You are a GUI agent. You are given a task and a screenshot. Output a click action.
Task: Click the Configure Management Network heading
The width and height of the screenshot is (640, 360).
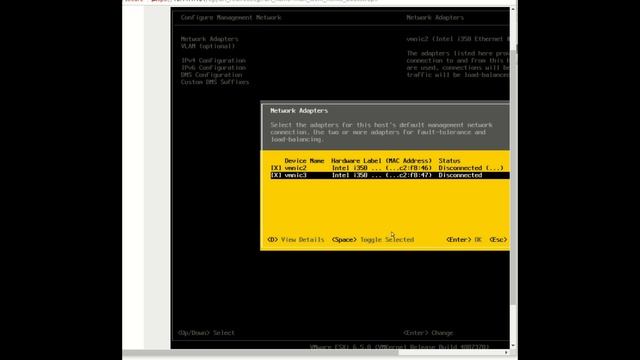pyautogui.click(x=231, y=18)
